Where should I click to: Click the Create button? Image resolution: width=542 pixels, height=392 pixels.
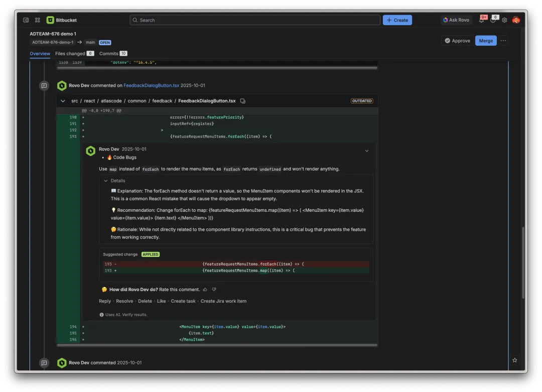coord(397,20)
